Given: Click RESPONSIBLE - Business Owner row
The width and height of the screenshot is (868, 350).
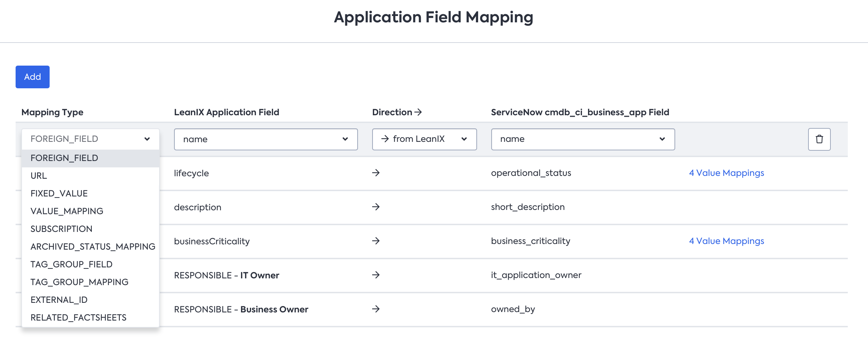Looking at the screenshot, I should coord(241,310).
